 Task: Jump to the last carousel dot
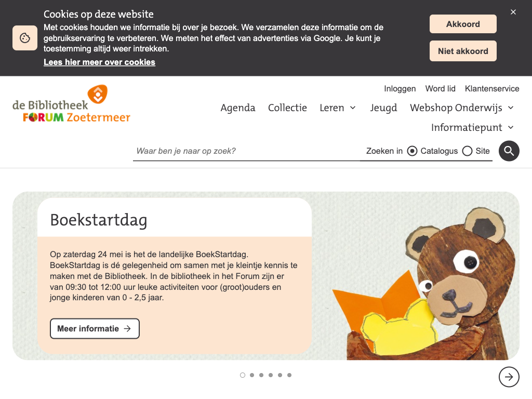pyautogui.click(x=289, y=375)
